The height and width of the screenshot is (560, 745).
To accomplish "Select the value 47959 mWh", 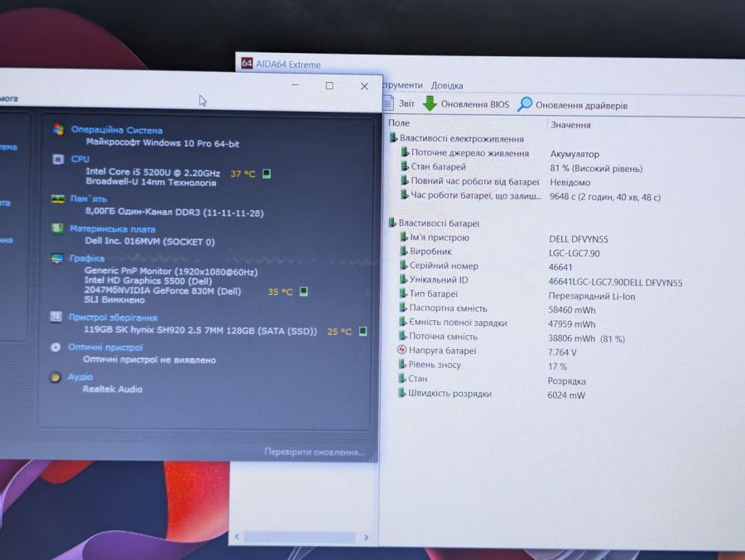I will tap(571, 324).
